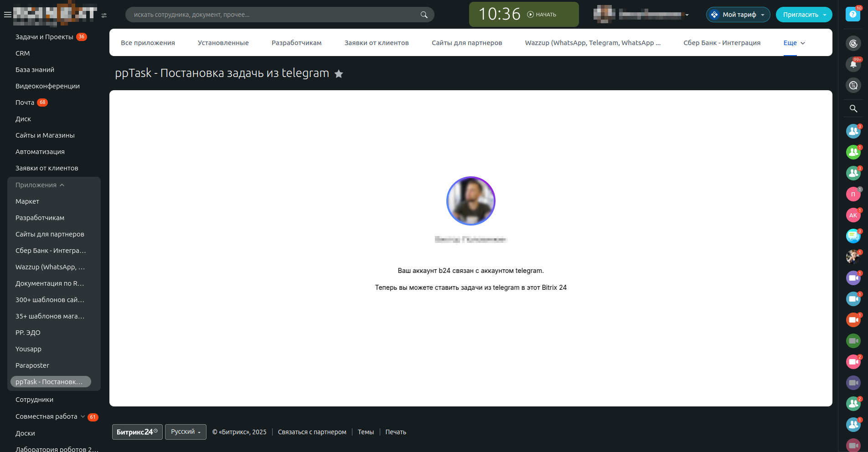
Task: Open the chat with the photo avatar
Action: (x=853, y=257)
